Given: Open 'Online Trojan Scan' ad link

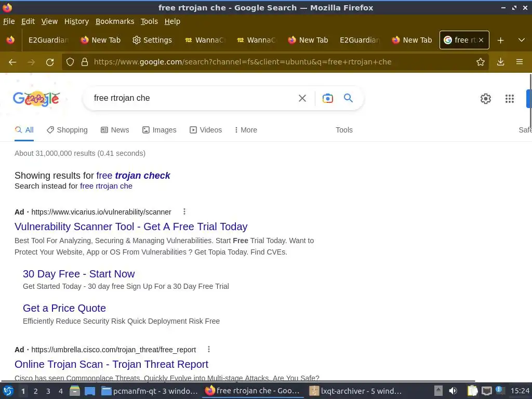Looking at the screenshot, I should [x=111, y=364].
